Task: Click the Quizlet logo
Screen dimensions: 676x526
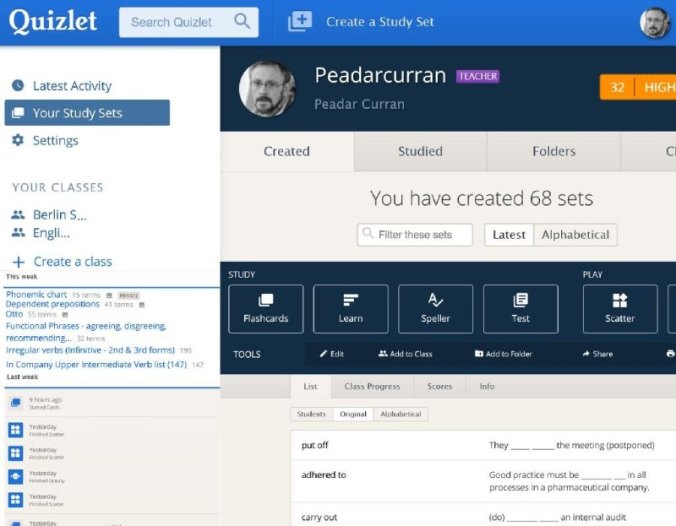Action: click(x=53, y=21)
